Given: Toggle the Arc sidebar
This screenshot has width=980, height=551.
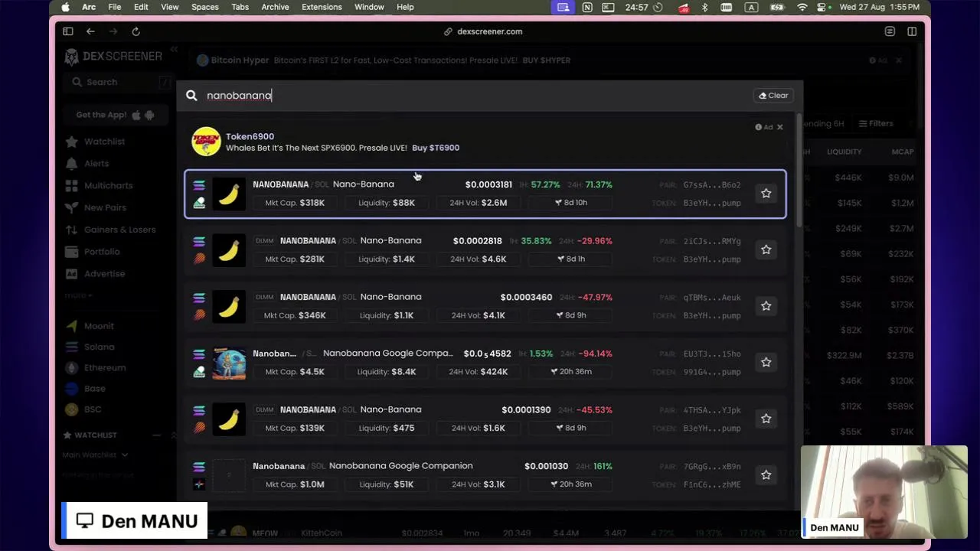Looking at the screenshot, I should pos(67,31).
